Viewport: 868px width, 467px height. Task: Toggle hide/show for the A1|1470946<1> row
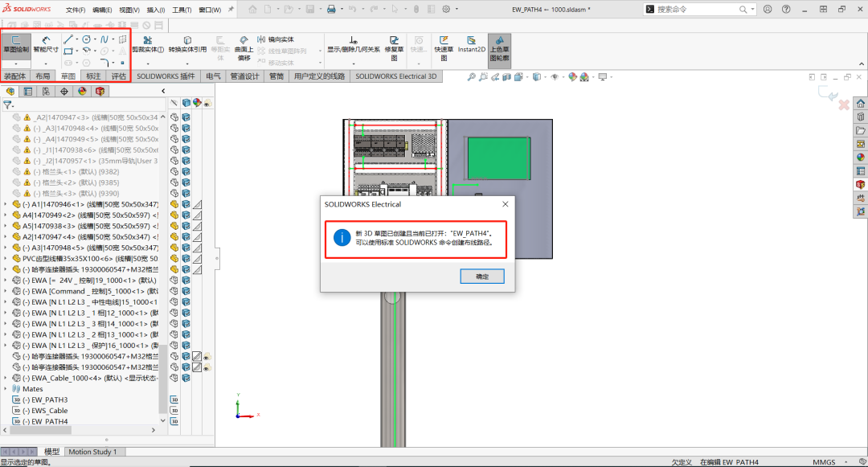174,204
